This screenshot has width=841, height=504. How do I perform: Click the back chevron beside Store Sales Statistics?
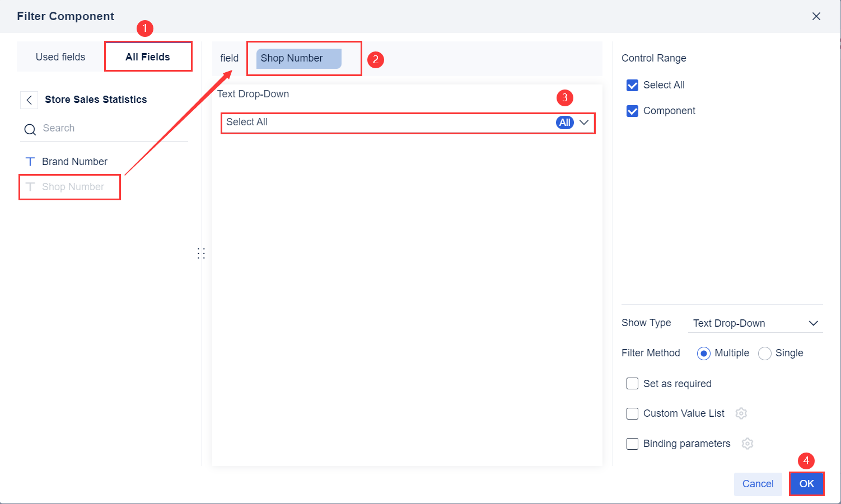coord(29,100)
